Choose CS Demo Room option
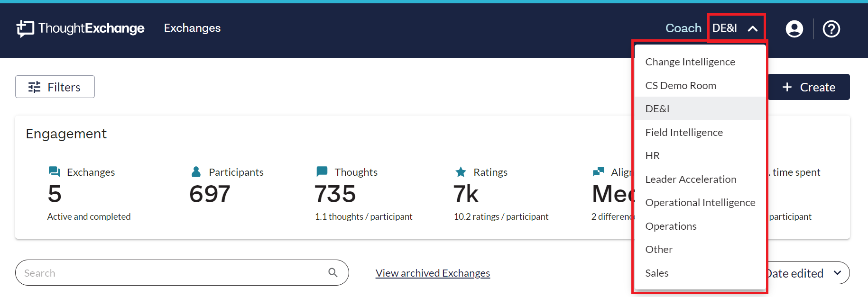 pyautogui.click(x=681, y=86)
